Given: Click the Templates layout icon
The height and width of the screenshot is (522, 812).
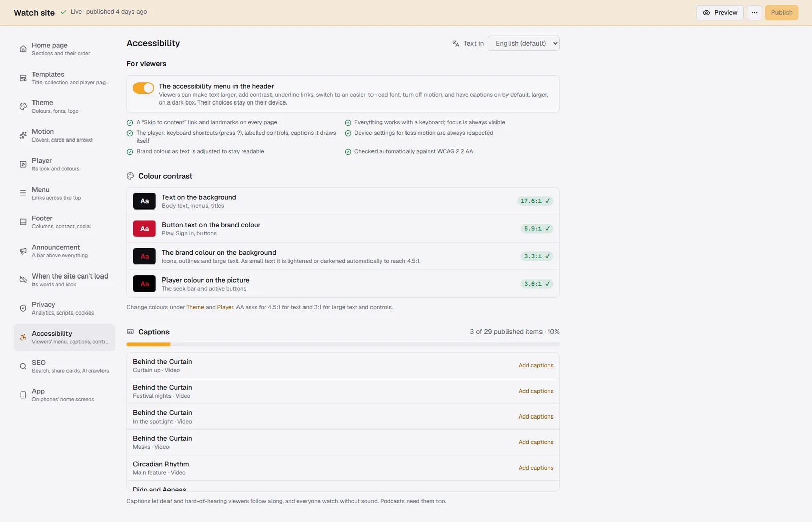Looking at the screenshot, I should [x=23, y=78].
